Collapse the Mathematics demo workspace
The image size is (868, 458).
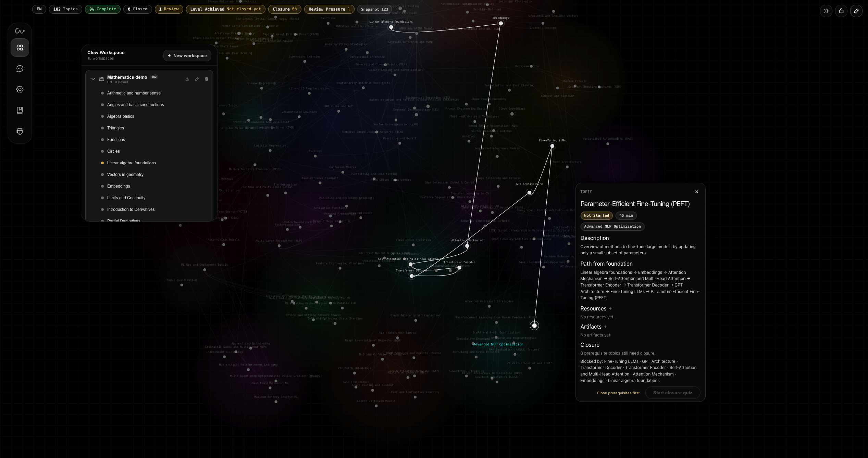tap(93, 79)
